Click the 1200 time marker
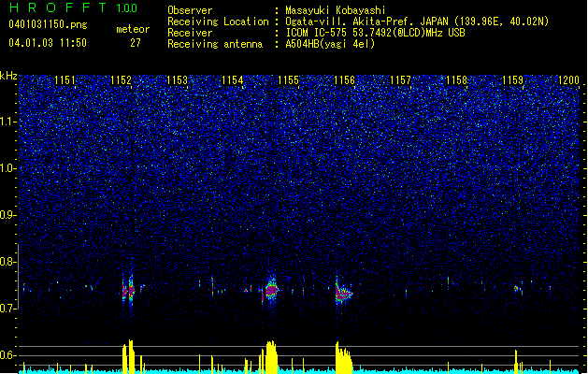 [568, 80]
